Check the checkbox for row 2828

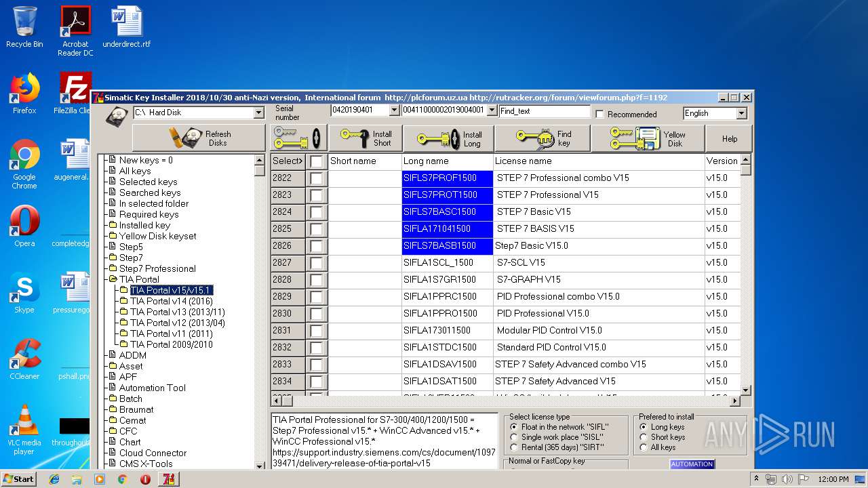(x=316, y=280)
